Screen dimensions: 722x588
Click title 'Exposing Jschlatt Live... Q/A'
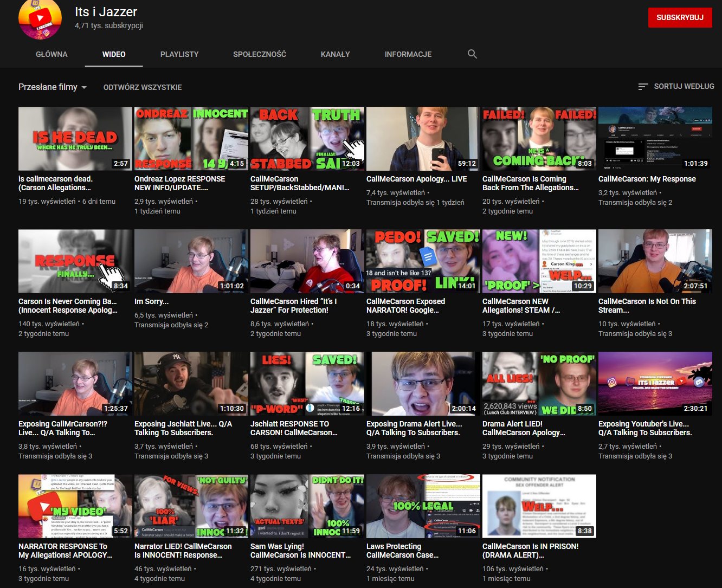click(x=183, y=428)
